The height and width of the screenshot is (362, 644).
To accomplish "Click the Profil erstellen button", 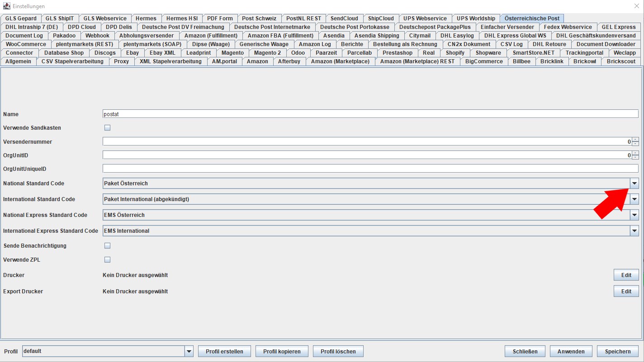I will coord(224,351).
